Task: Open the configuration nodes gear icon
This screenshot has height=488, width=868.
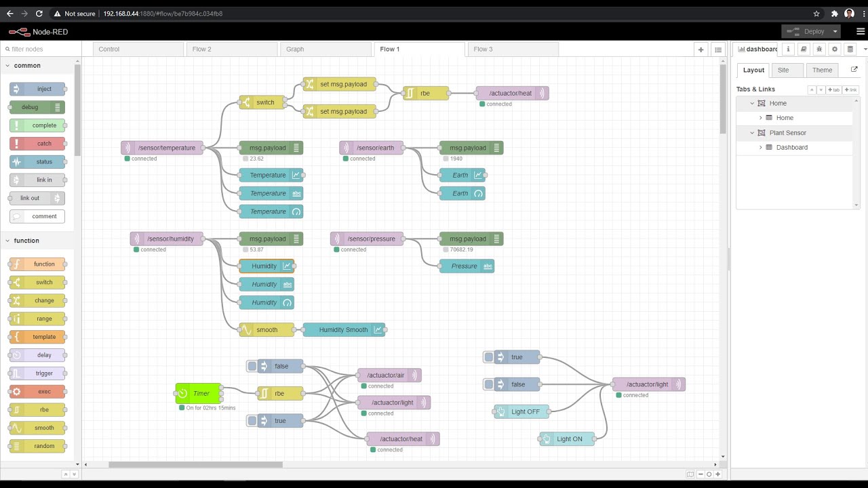Action: tap(835, 49)
